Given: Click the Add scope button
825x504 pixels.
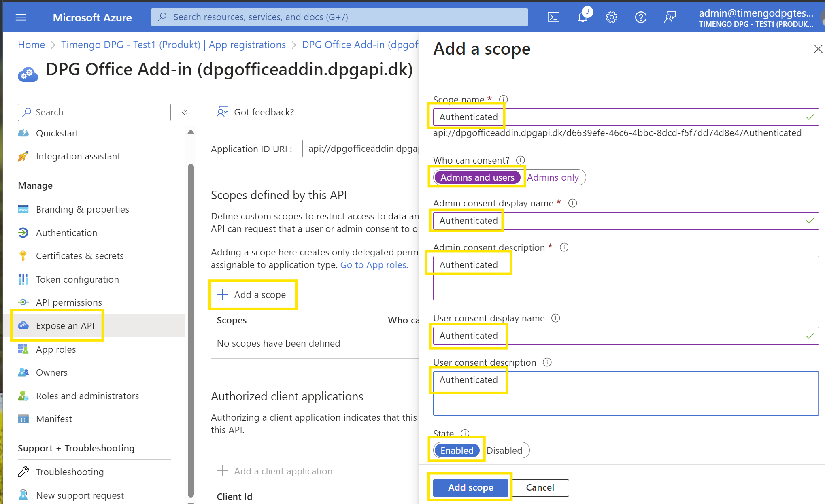Looking at the screenshot, I should (x=470, y=487).
